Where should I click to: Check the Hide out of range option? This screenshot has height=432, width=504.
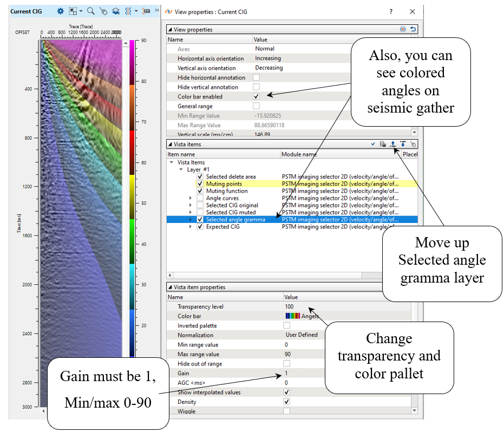pyautogui.click(x=287, y=364)
